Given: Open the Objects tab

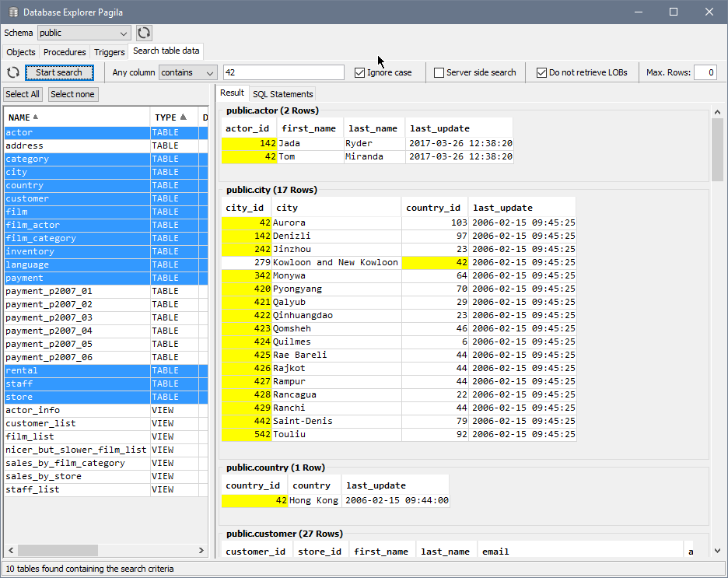Looking at the screenshot, I should tap(20, 52).
